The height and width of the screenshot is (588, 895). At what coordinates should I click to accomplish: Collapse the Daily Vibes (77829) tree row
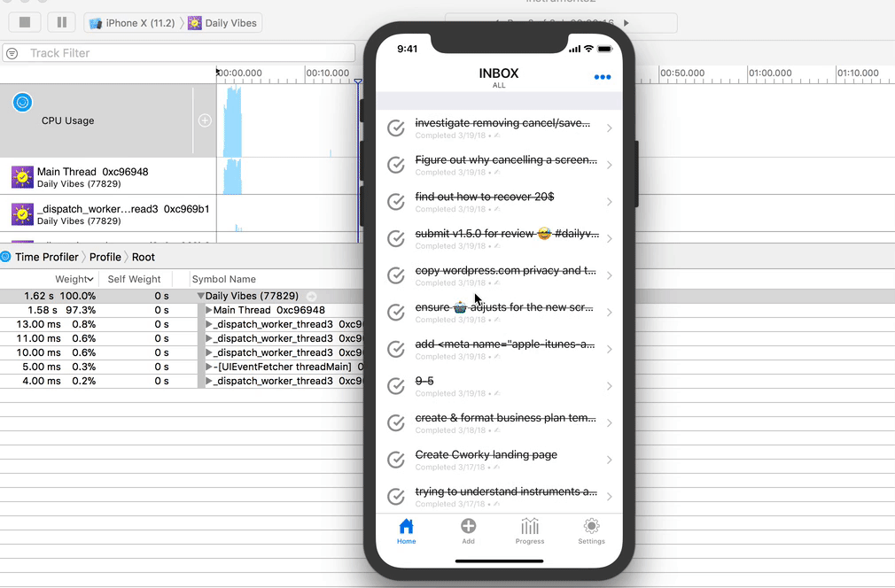pos(200,296)
